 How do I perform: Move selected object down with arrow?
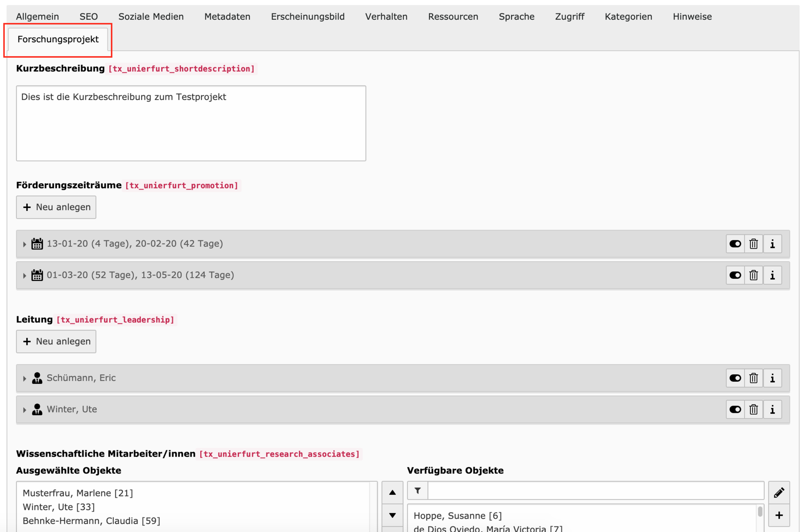[x=392, y=515]
